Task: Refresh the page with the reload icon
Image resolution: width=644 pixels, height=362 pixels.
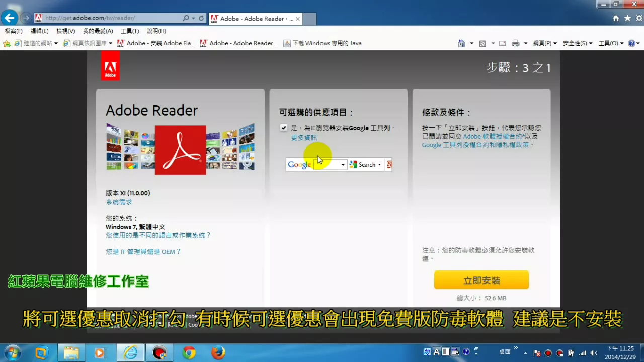Action: (201, 18)
